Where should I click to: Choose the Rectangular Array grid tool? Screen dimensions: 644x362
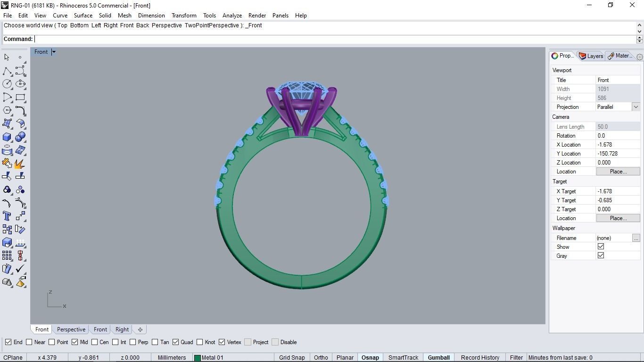point(7,255)
